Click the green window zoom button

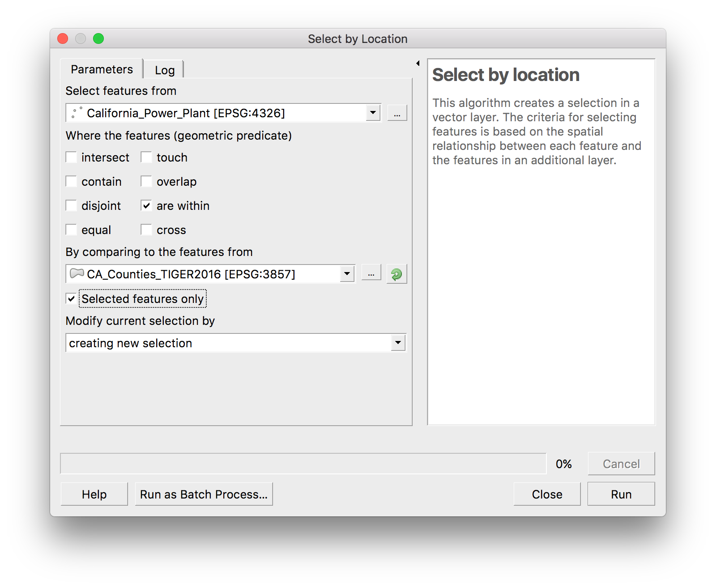click(x=98, y=38)
